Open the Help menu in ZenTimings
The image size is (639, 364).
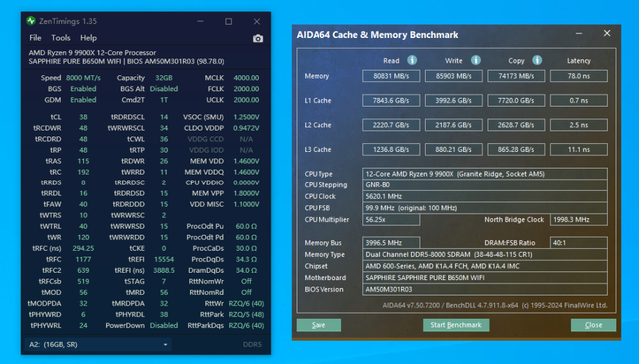(88, 38)
